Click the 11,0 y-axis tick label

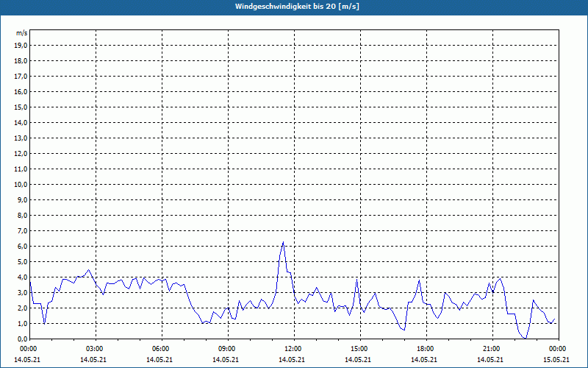(21, 169)
